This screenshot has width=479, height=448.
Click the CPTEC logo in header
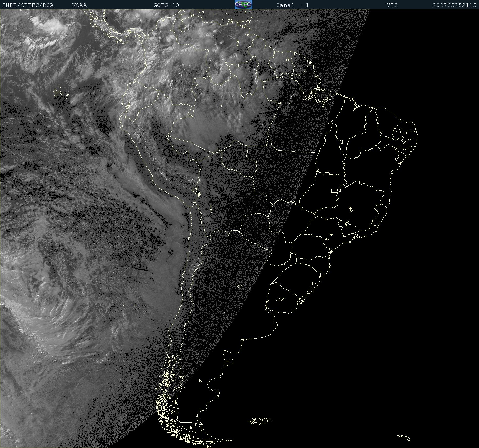(x=243, y=5)
